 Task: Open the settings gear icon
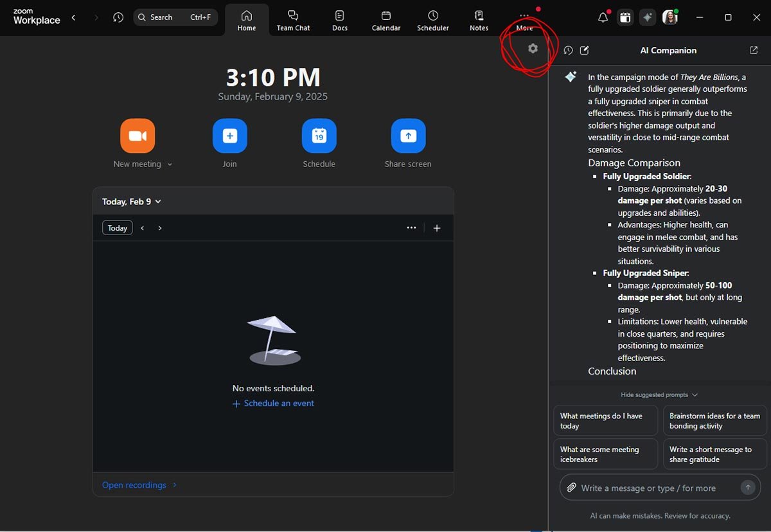(x=533, y=48)
